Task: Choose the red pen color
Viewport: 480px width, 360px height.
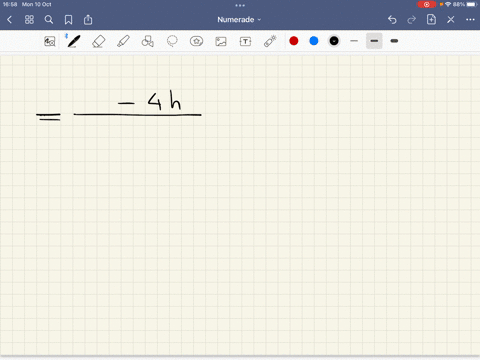Action: (x=294, y=41)
